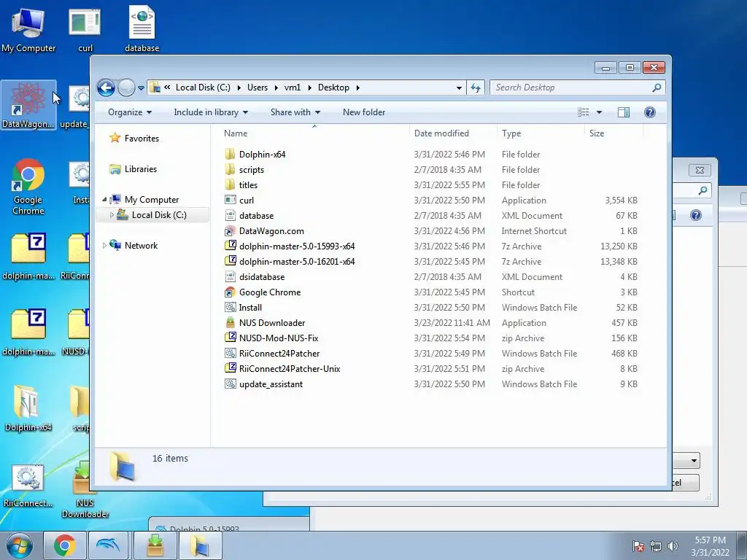Expand Local Disk (C:) tree node
Viewport: 747px width, 560px height.
[x=112, y=215]
